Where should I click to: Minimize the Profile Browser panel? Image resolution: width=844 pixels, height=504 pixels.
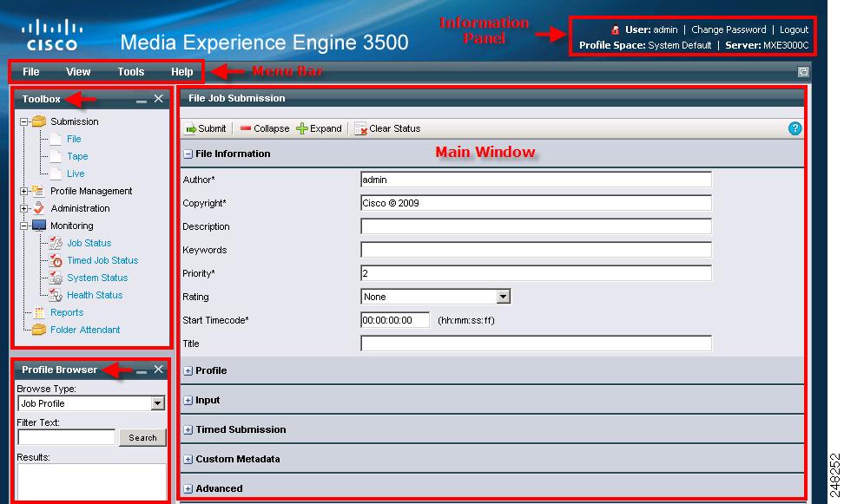click(142, 371)
